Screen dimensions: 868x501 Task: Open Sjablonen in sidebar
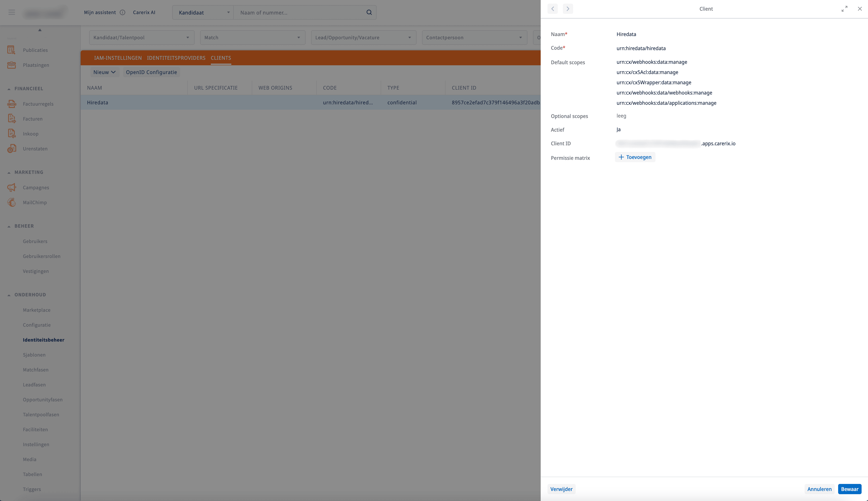pos(34,355)
